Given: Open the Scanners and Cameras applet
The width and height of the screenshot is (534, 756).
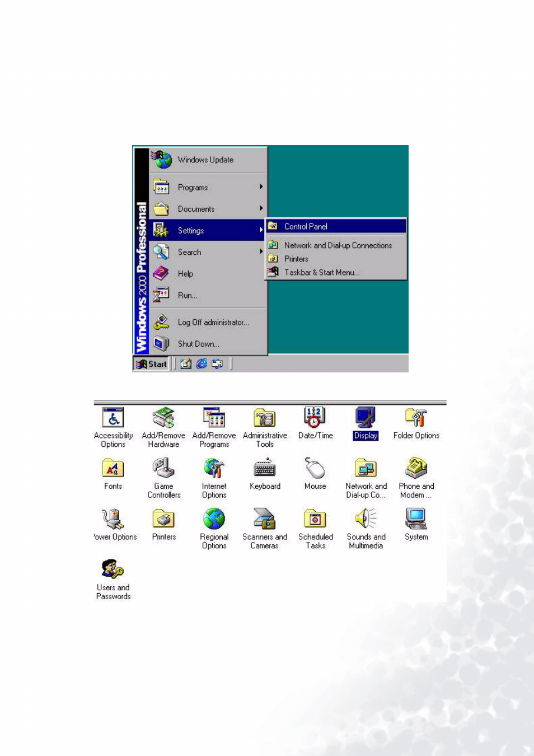Looking at the screenshot, I should 265,529.
